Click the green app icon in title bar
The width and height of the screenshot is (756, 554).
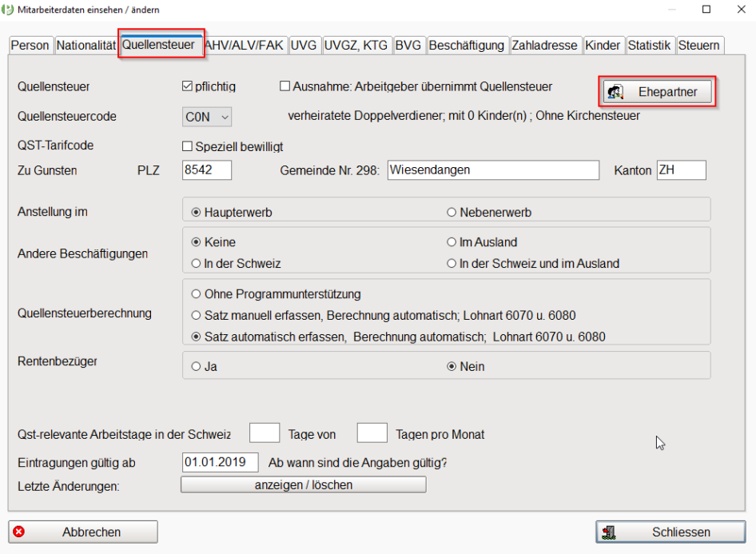pos(7,10)
